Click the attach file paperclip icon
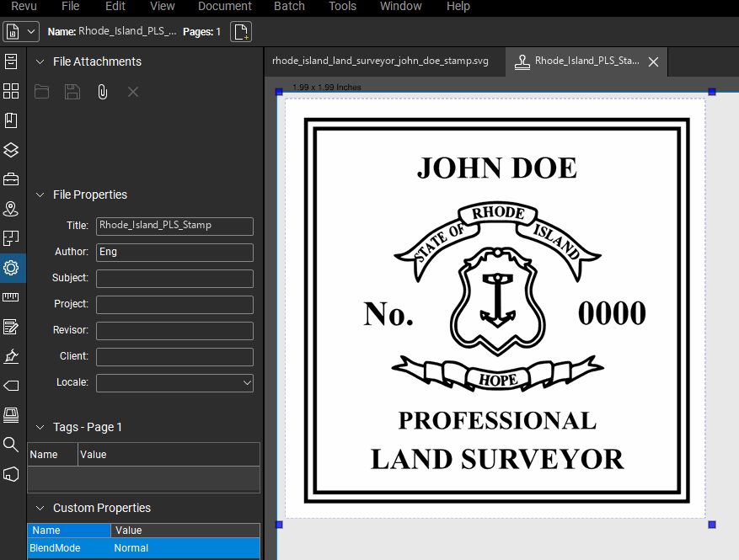The width and height of the screenshot is (739, 560). tap(102, 92)
